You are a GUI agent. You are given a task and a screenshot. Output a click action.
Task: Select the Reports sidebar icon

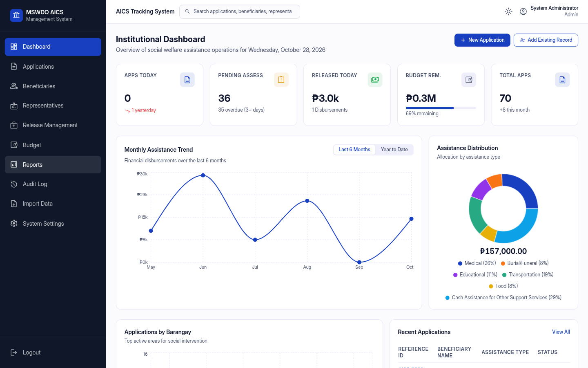click(14, 164)
